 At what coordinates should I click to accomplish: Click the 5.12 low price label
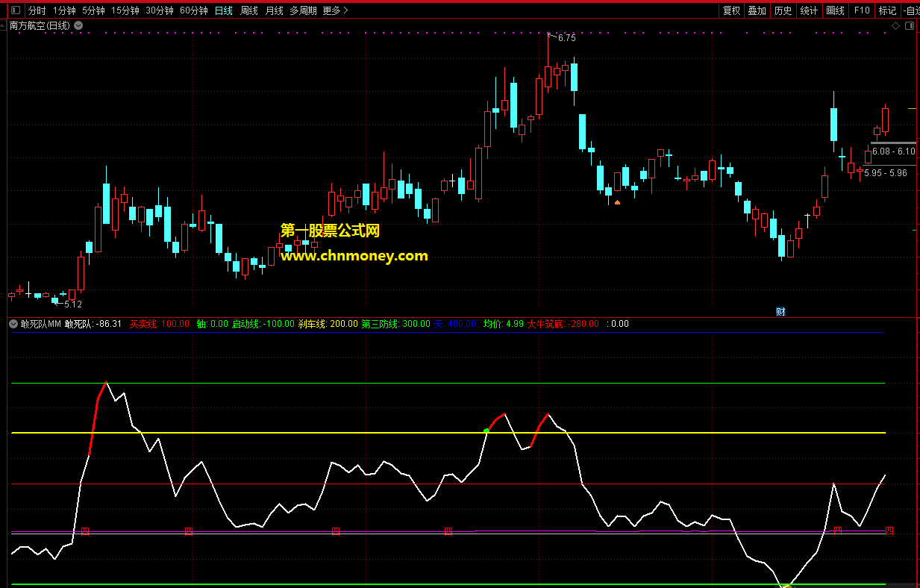coord(73,304)
